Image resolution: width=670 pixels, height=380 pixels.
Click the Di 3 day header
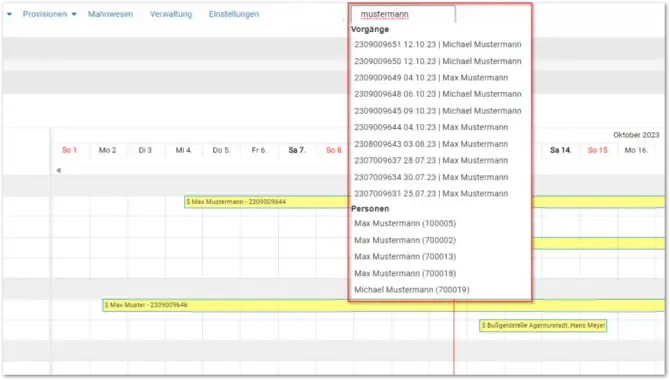tap(145, 150)
